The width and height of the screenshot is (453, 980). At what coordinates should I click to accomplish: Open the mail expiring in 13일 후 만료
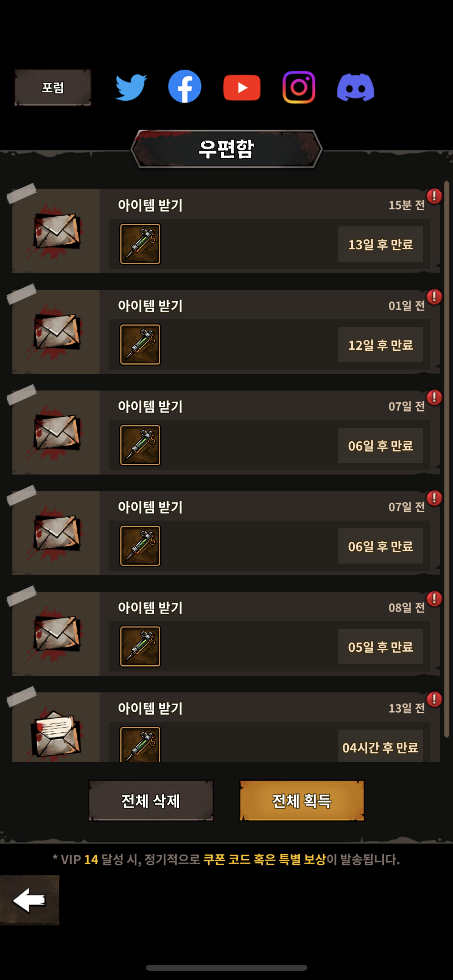(x=226, y=231)
